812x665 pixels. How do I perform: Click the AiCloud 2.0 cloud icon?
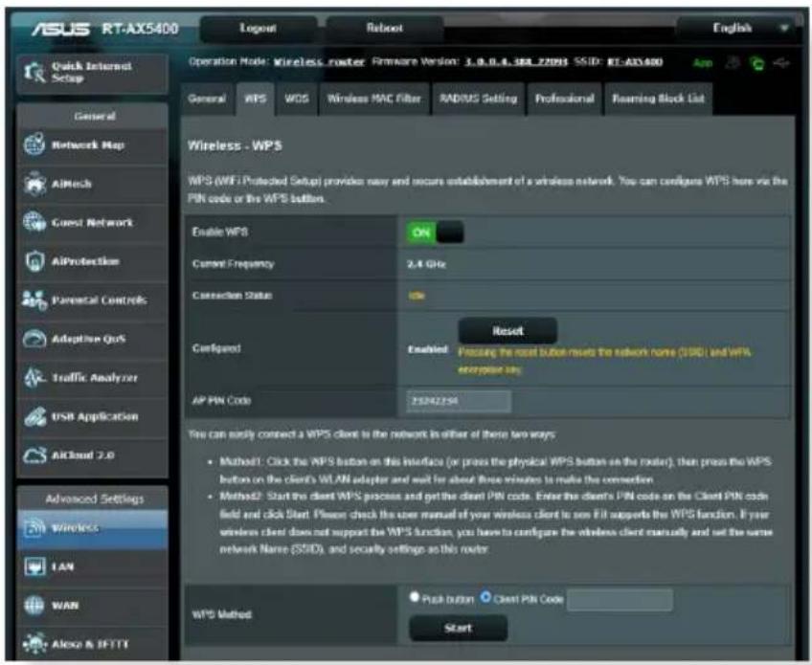[34, 455]
